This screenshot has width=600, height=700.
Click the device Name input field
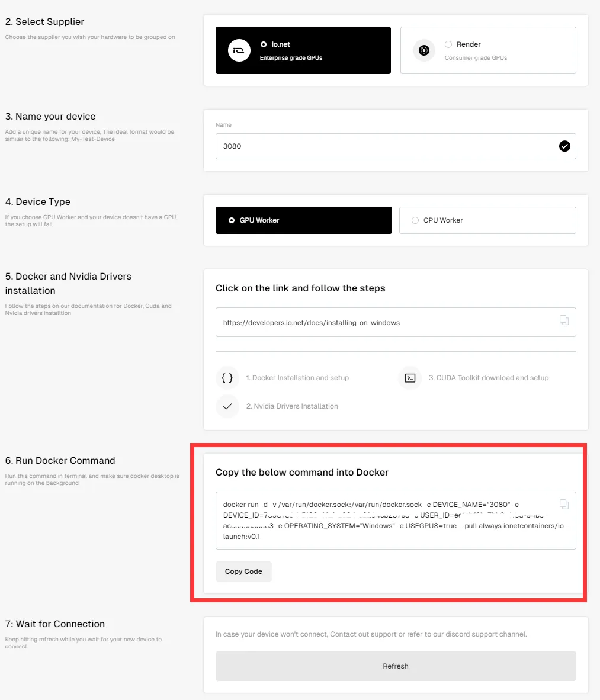coord(396,146)
